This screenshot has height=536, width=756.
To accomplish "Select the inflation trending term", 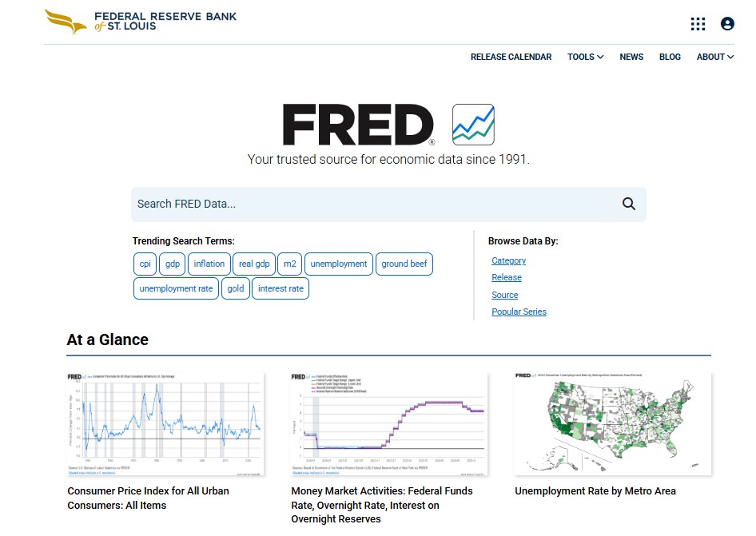I will [209, 264].
